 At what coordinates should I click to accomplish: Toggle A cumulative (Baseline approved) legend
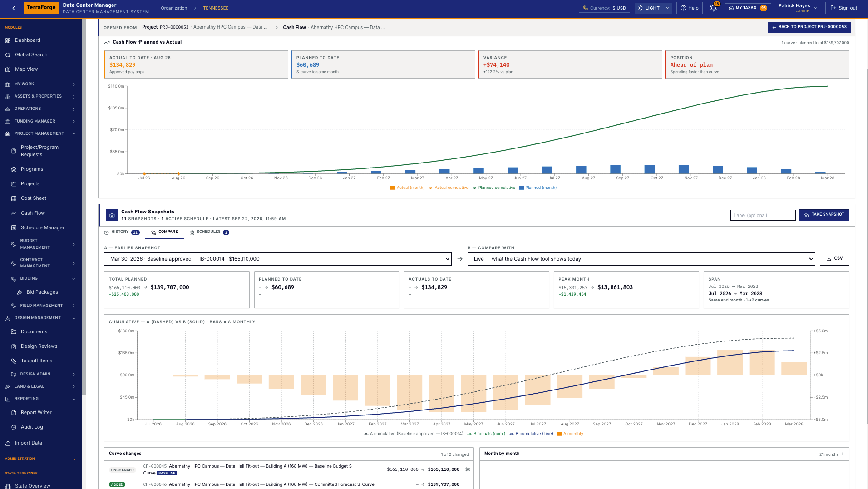pyautogui.click(x=413, y=434)
